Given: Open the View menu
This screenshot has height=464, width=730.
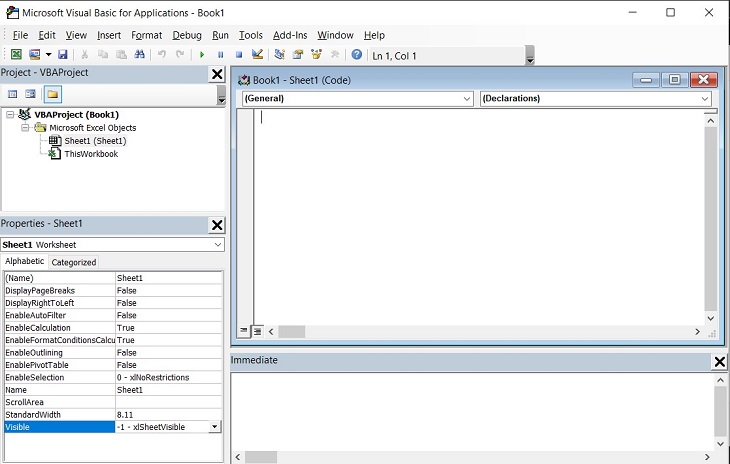Looking at the screenshot, I should pyautogui.click(x=76, y=35).
